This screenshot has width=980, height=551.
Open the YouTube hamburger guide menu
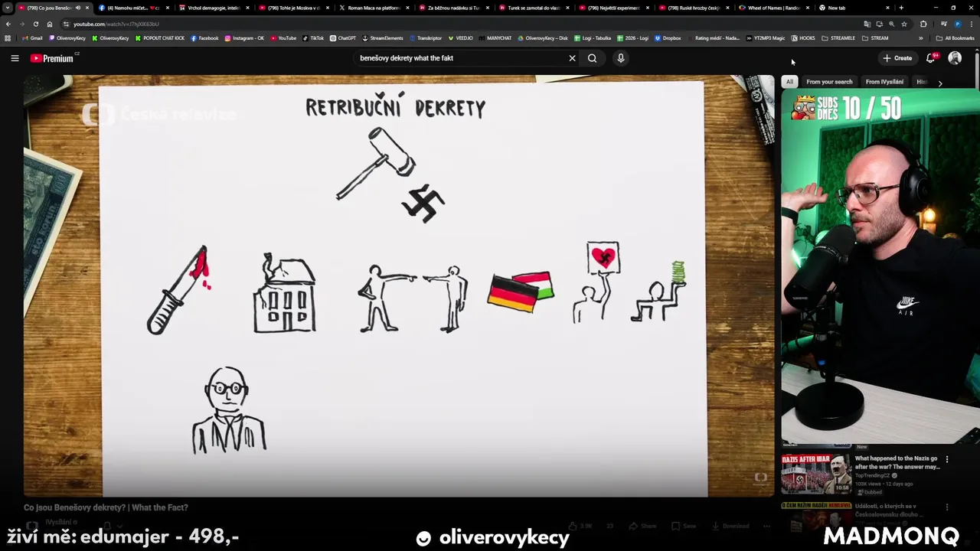pos(15,58)
